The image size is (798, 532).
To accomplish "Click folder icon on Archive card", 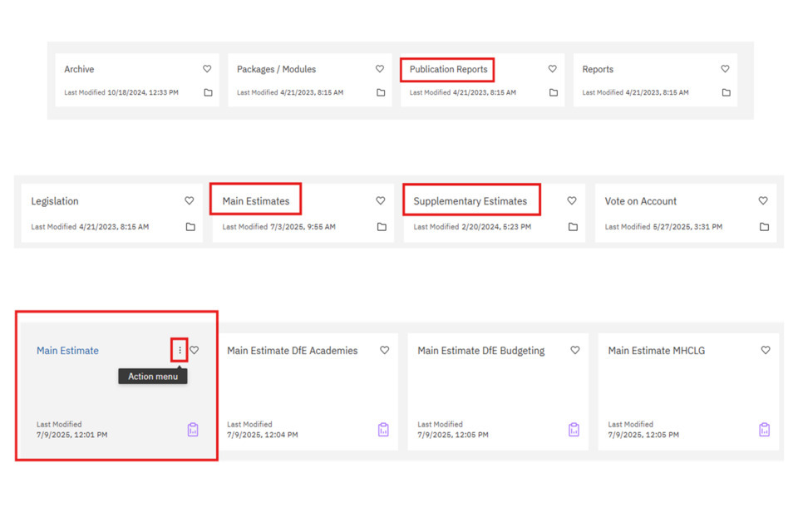I will tap(208, 92).
